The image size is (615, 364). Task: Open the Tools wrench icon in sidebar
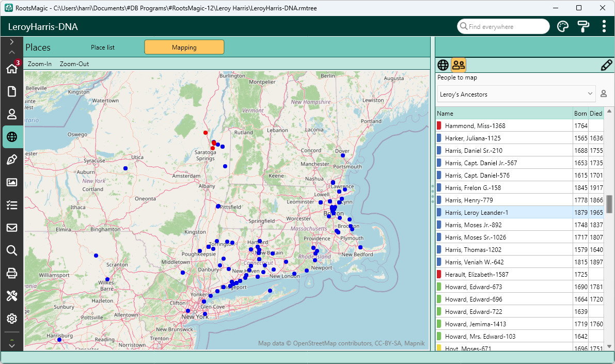pos(12,296)
